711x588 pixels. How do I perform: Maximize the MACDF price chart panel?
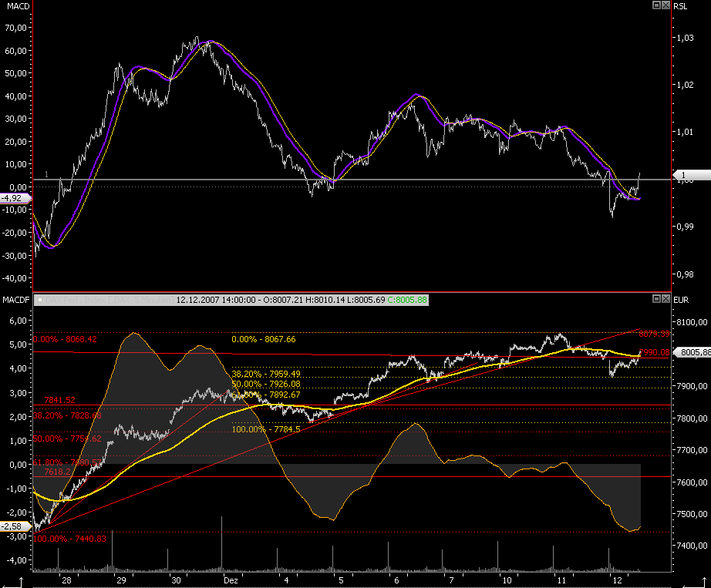656,298
